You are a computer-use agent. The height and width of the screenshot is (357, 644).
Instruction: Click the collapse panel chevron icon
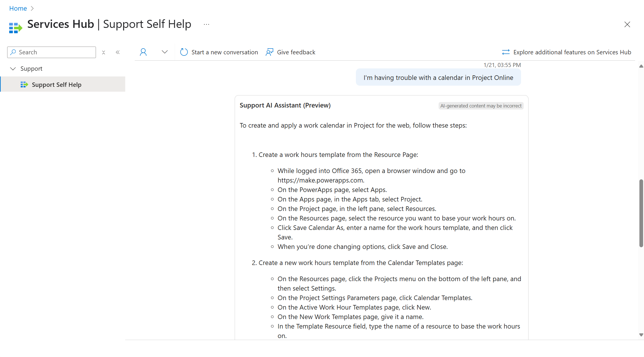118,52
